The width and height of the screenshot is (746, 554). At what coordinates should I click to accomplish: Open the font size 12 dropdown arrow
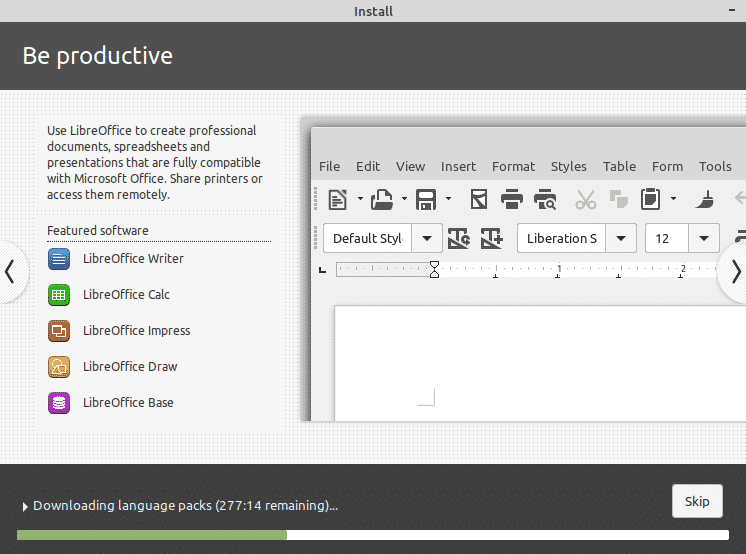pos(705,238)
